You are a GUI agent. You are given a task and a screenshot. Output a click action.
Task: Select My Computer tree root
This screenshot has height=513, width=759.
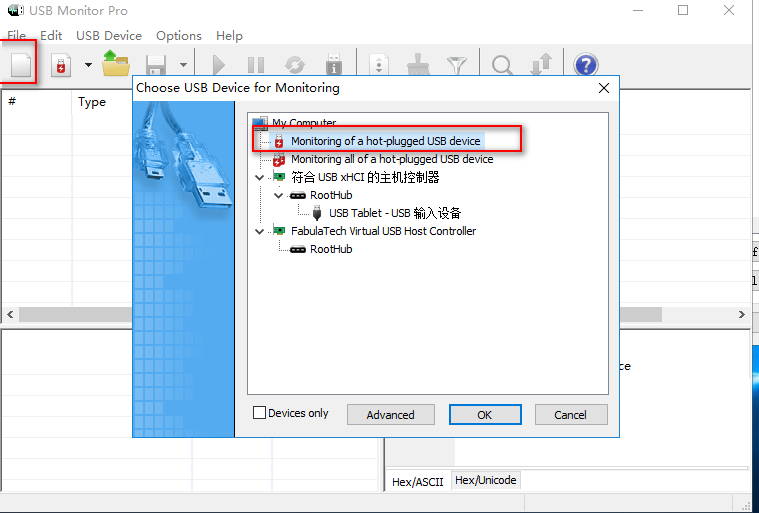pyautogui.click(x=304, y=123)
